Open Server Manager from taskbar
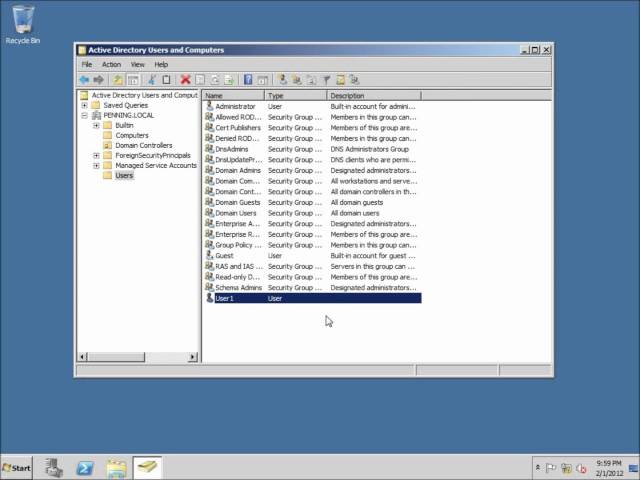Image resolution: width=640 pixels, height=480 pixels. (x=53, y=468)
